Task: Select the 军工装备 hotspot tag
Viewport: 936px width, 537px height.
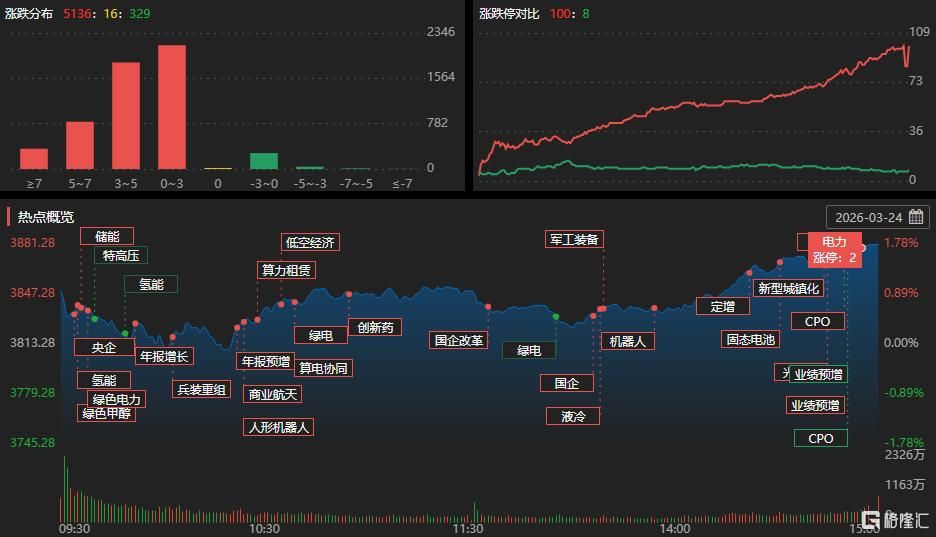Action: (x=574, y=239)
